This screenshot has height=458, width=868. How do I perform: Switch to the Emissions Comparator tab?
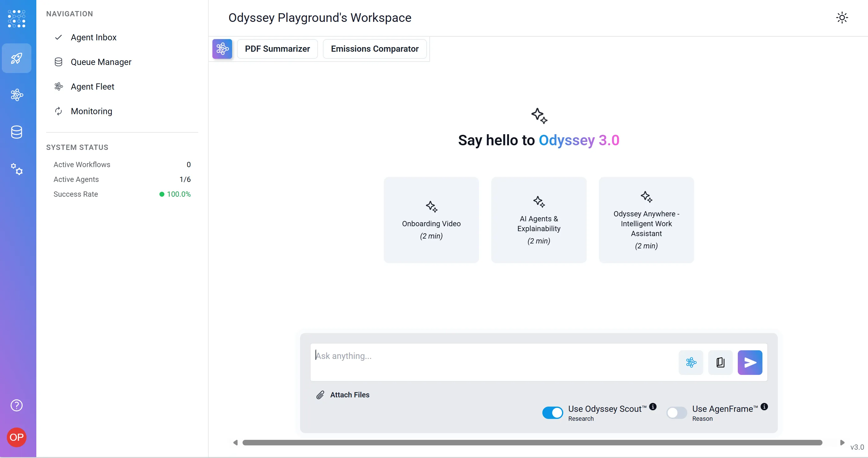[375, 49]
